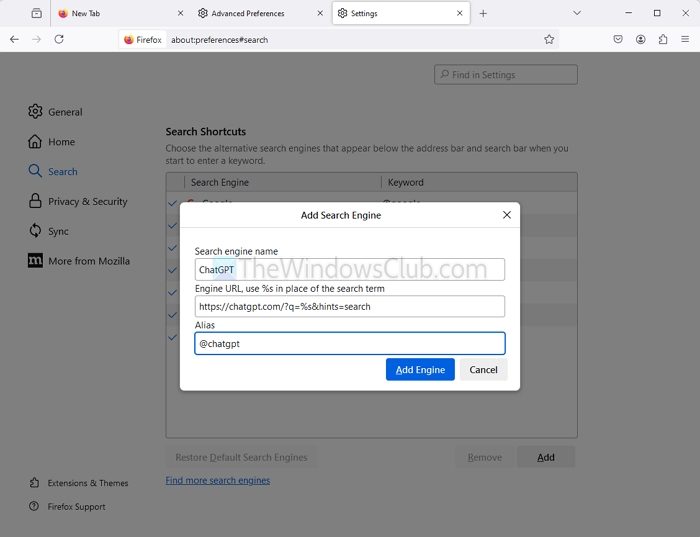
Task: Confirm with the Add Engine button
Action: click(x=420, y=370)
